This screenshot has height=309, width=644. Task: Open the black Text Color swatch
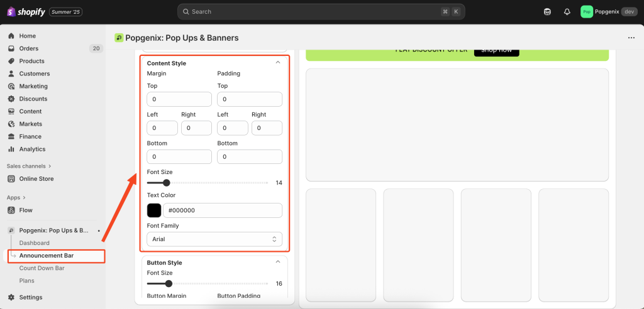pos(154,210)
